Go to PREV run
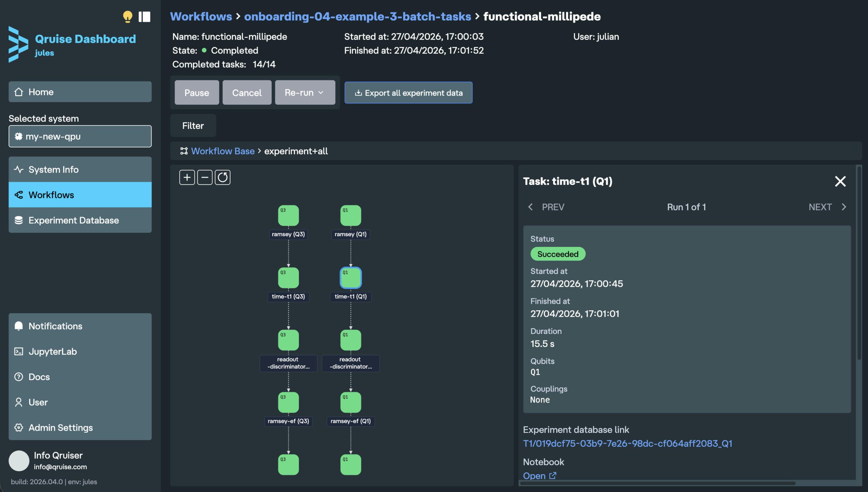Viewport: 868px width, 492px height. 546,207
